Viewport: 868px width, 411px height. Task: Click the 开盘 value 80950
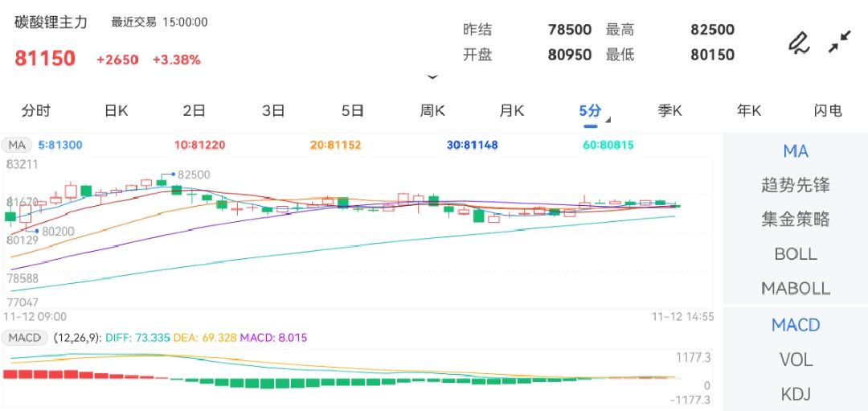click(570, 55)
